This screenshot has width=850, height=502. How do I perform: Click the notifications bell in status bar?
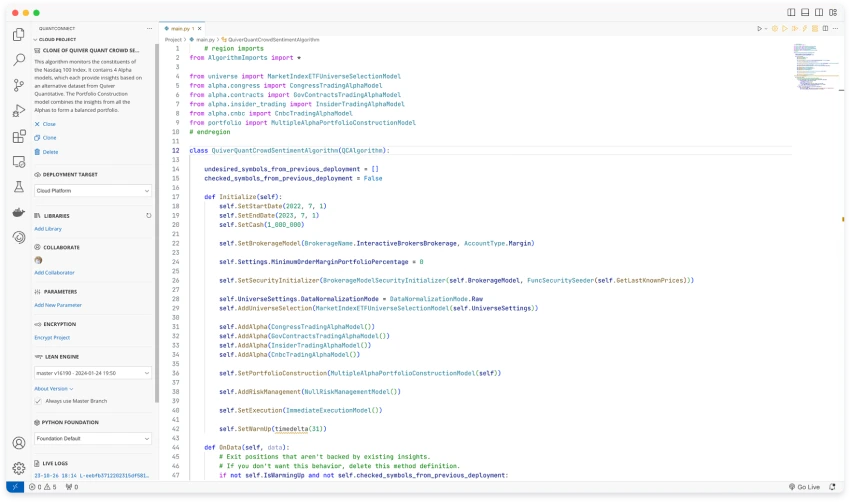pos(832,487)
